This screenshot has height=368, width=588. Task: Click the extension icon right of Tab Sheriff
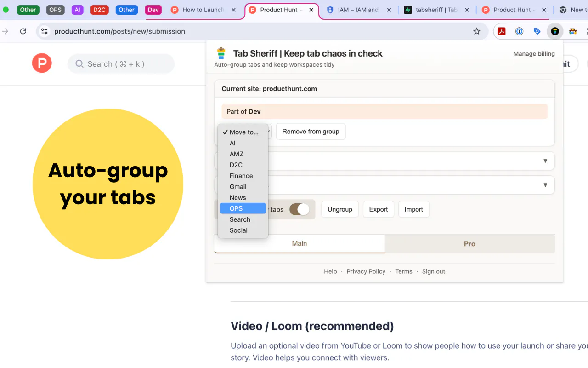point(572,31)
